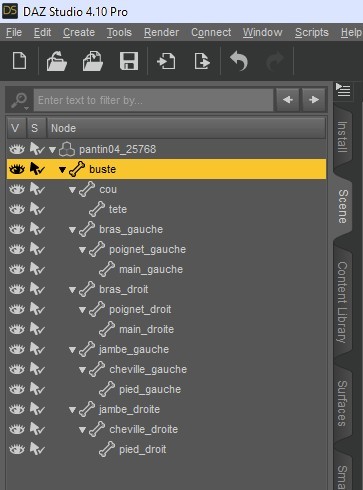Collapse the pantin04_25768 figure node
Screen dimensions: 363x490
click(52, 150)
